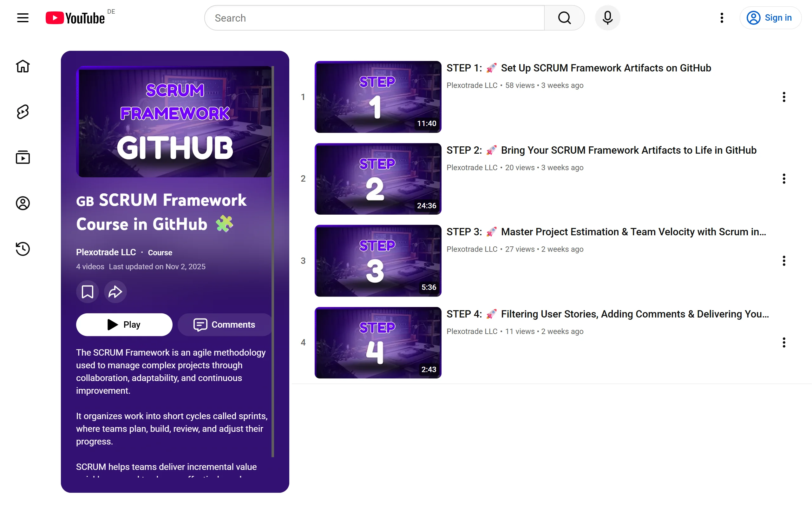Click the "27 views" text
Viewport: 812px width, 508px height.
tap(520, 249)
